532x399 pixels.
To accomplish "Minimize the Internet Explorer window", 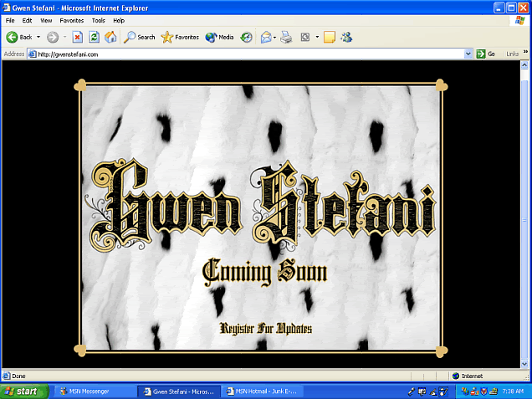I will pos(499,8).
